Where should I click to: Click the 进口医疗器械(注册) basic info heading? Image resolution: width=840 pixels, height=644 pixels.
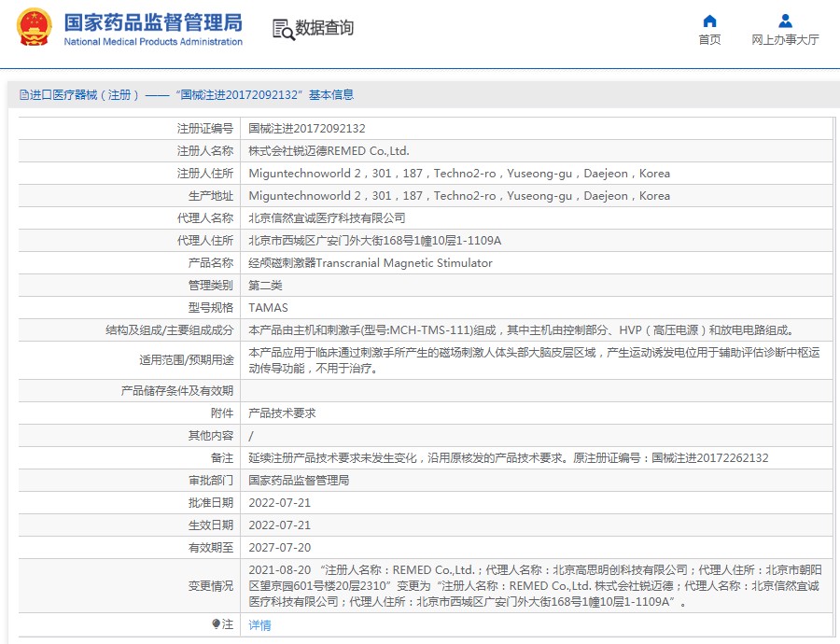(x=187, y=95)
